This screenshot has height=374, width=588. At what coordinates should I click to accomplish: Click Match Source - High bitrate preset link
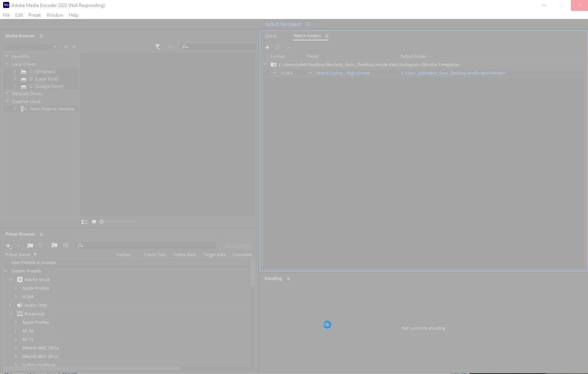coord(343,73)
